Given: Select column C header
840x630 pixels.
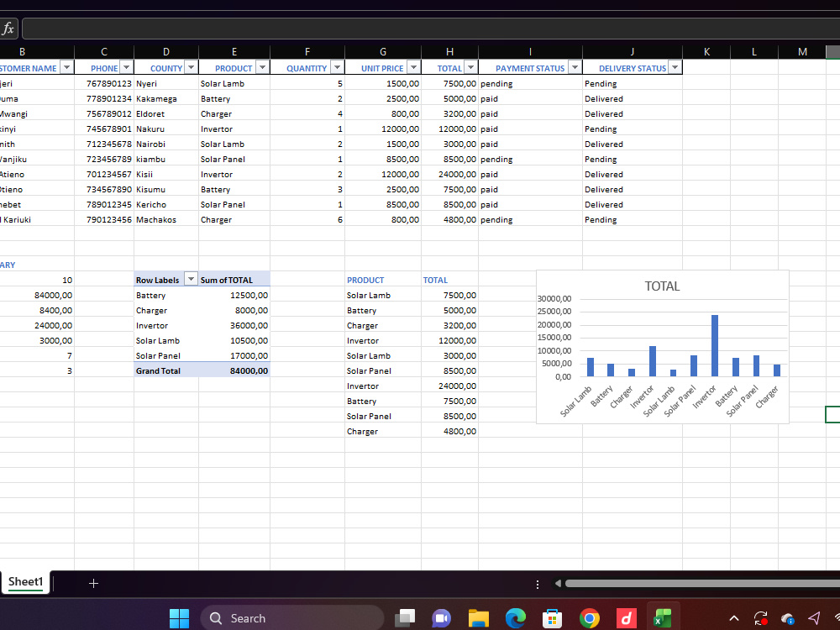Looking at the screenshot, I should 104,52.
